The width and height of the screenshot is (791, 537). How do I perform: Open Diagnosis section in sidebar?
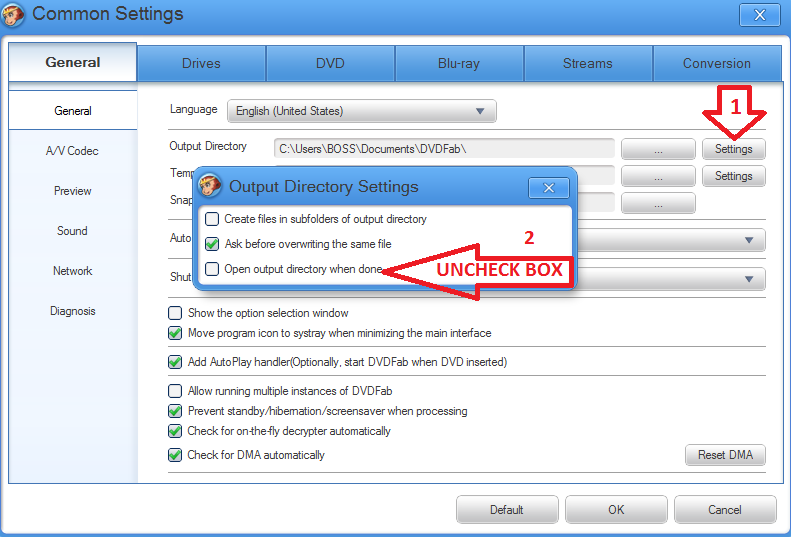click(x=73, y=311)
